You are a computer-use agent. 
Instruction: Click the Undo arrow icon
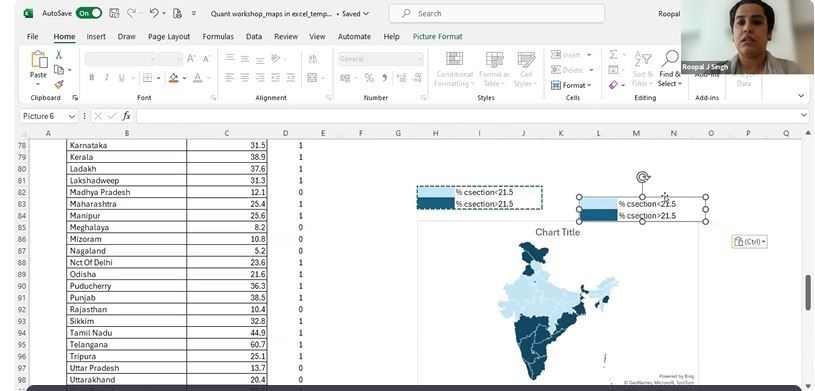pos(153,14)
